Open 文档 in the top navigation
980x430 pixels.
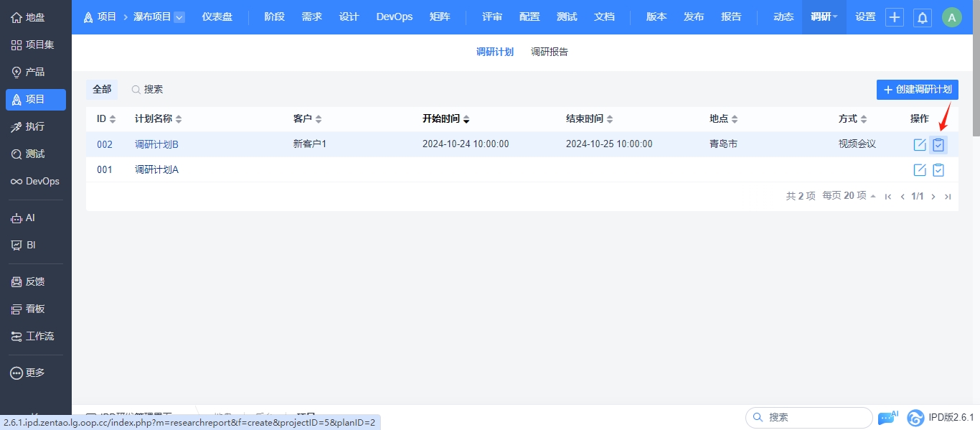click(604, 17)
